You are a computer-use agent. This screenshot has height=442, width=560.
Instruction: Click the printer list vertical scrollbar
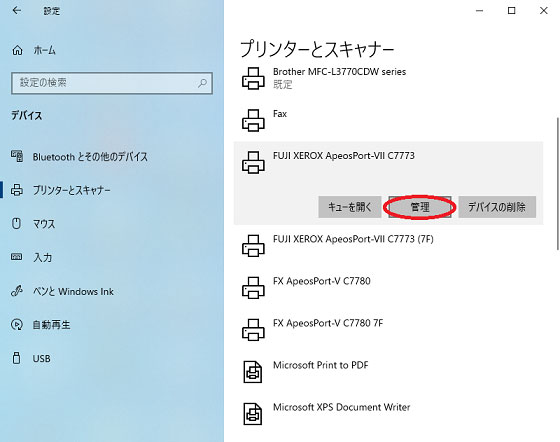(558, 184)
